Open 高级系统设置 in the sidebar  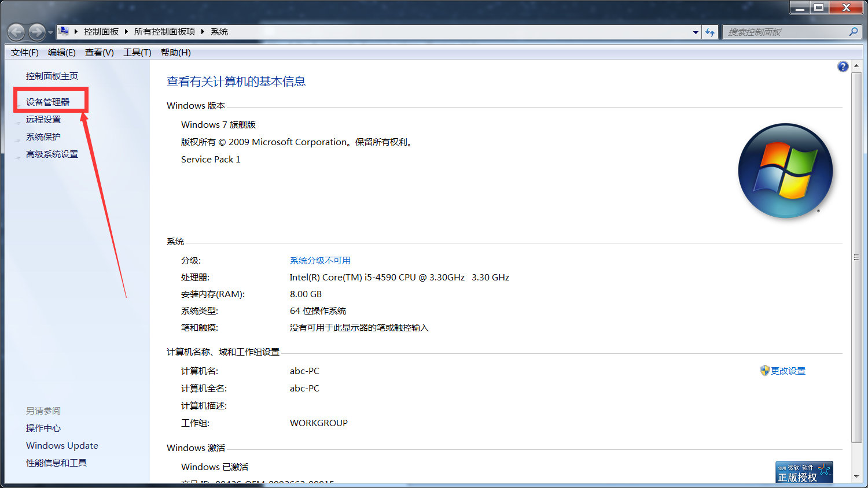click(x=52, y=154)
